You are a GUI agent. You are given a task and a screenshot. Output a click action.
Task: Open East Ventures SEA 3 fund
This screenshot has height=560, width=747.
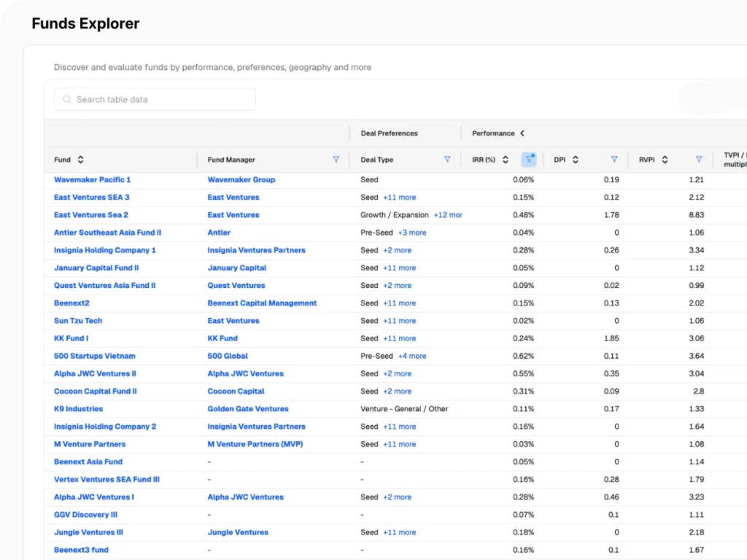[x=91, y=197]
